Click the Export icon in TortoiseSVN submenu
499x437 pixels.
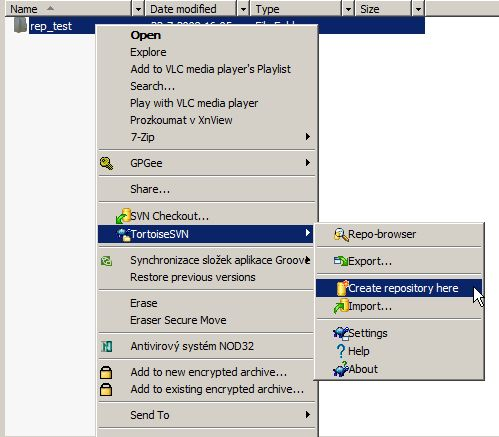(341, 261)
